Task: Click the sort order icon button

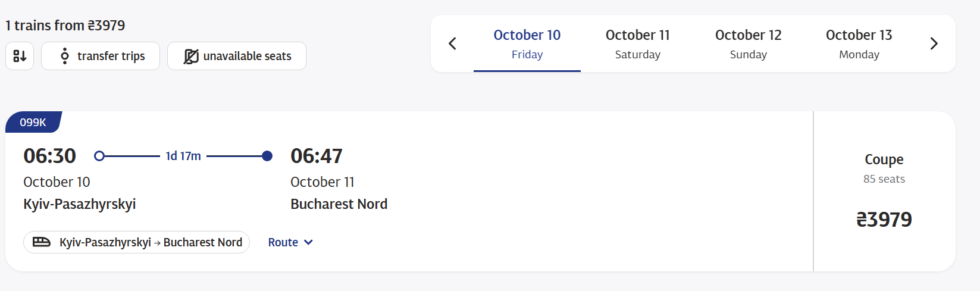Action: click(x=20, y=56)
